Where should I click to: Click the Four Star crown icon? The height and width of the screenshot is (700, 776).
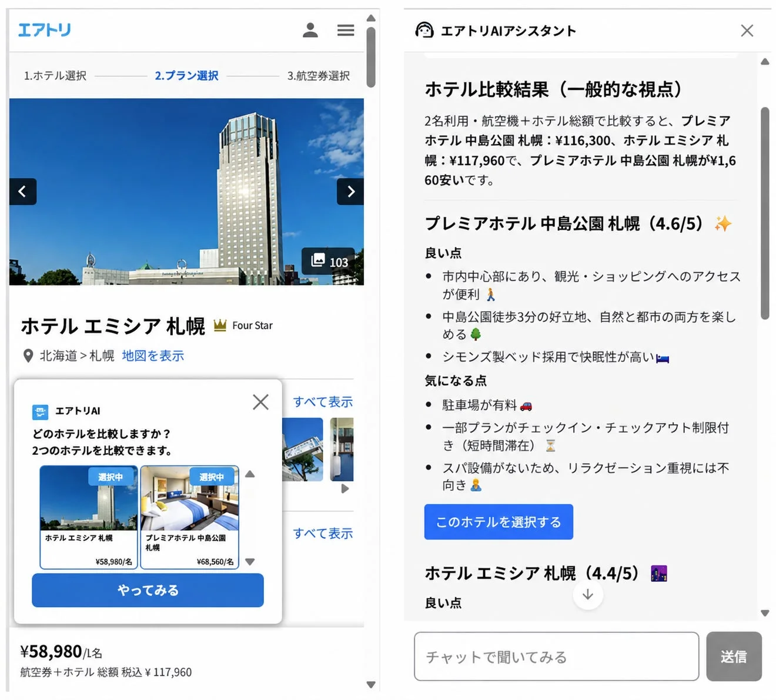point(220,325)
